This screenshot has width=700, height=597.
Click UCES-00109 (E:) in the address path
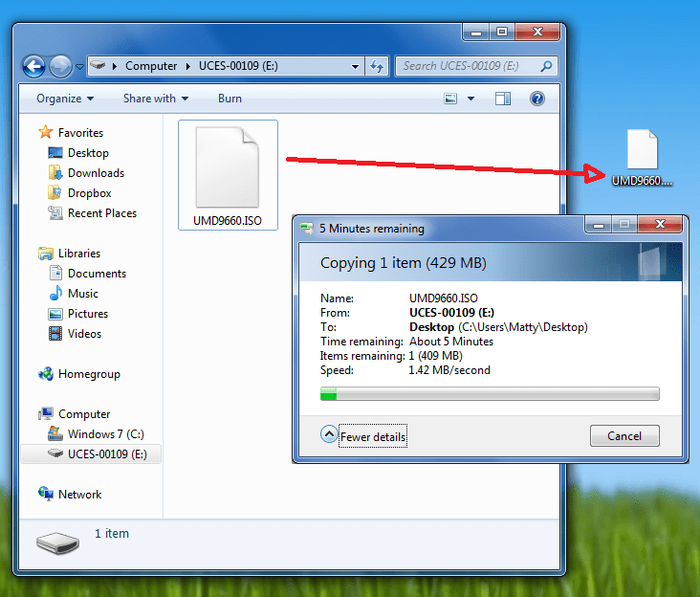tap(238, 66)
